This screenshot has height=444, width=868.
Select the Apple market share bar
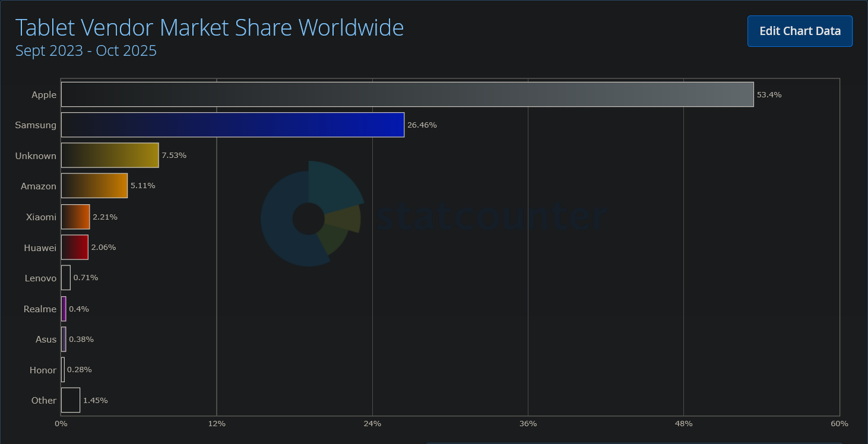point(407,94)
